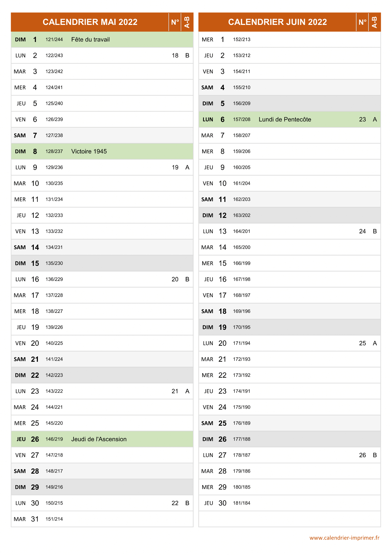The width and height of the screenshot is (392, 555).
Task: Click day counter 151/214 for May 31
Action: 54,519
